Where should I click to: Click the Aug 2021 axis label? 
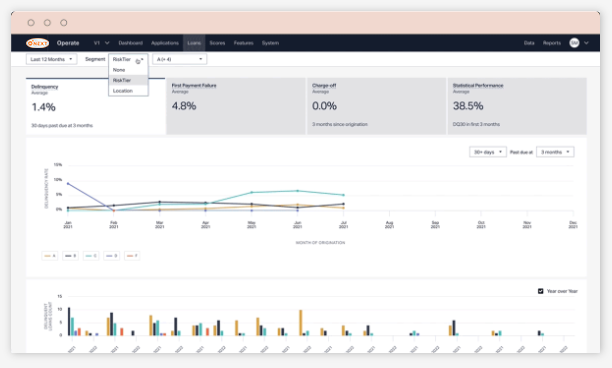coord(389,224)
